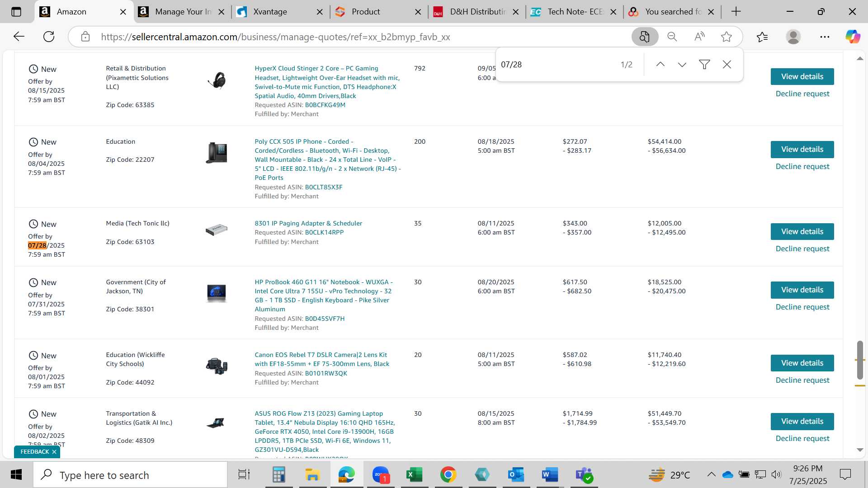
Task: Decline request for ASUS ROG Flow Z13
Action: click(x=802, y=438)
